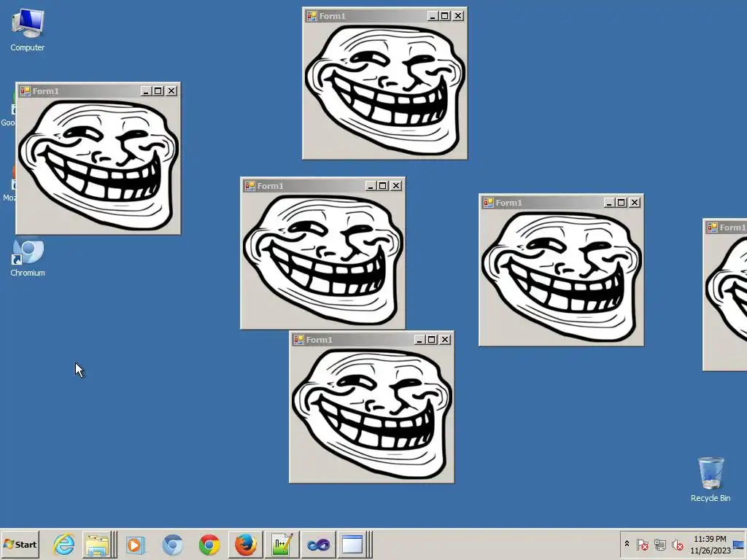This screenshot has height=560, width=747.
Task: Minimize the lowest Form1 window
Action: click(x=419, y=339)
